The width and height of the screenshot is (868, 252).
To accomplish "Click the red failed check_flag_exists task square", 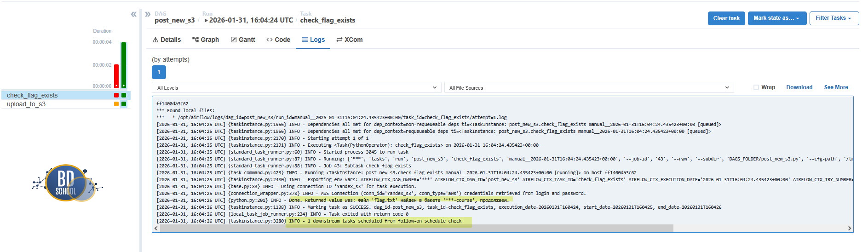I will click(x=116, y=95).
